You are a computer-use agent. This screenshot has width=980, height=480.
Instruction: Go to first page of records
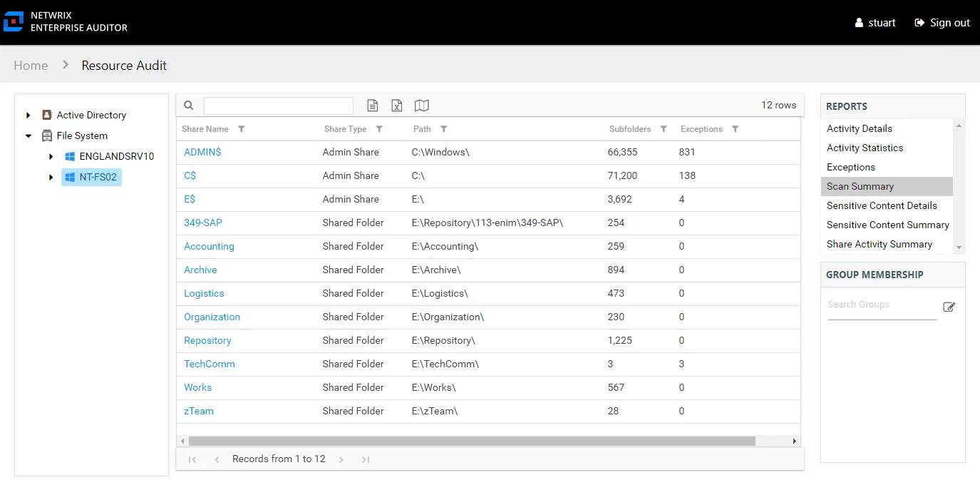pos(192,459)
